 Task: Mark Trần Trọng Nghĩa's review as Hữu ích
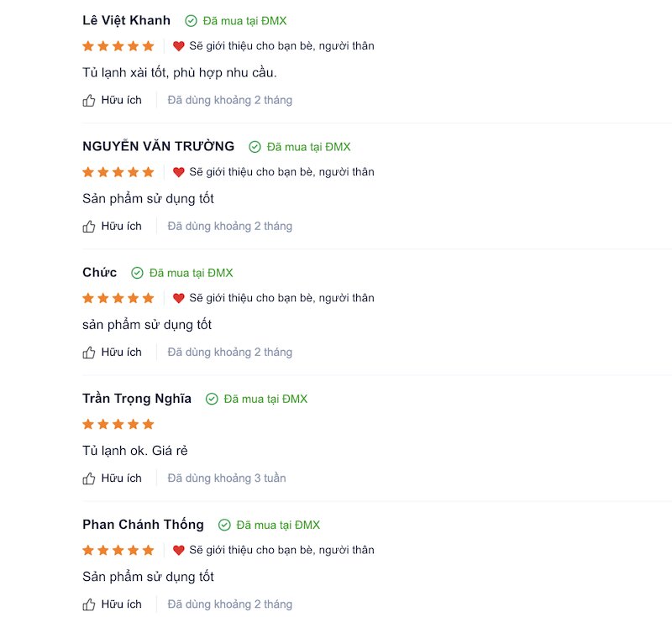pos(112,478)
